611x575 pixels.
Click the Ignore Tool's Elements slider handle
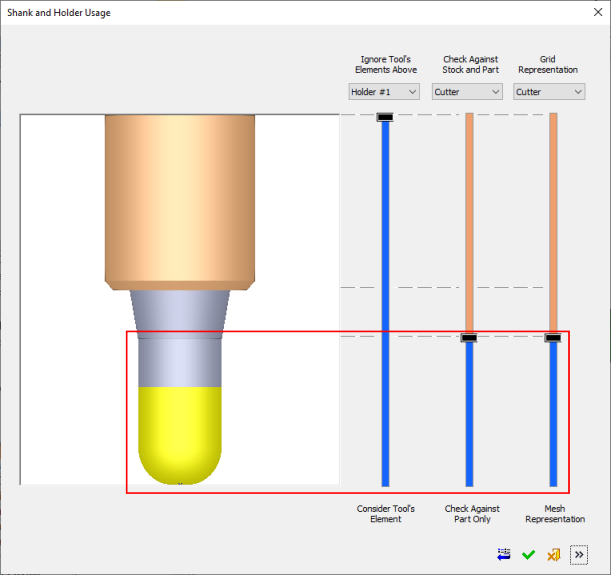tap(385, 117)
